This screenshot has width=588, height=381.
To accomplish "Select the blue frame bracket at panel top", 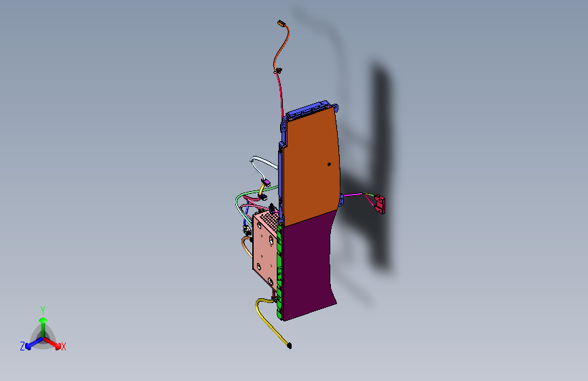I will coord(309,109).
